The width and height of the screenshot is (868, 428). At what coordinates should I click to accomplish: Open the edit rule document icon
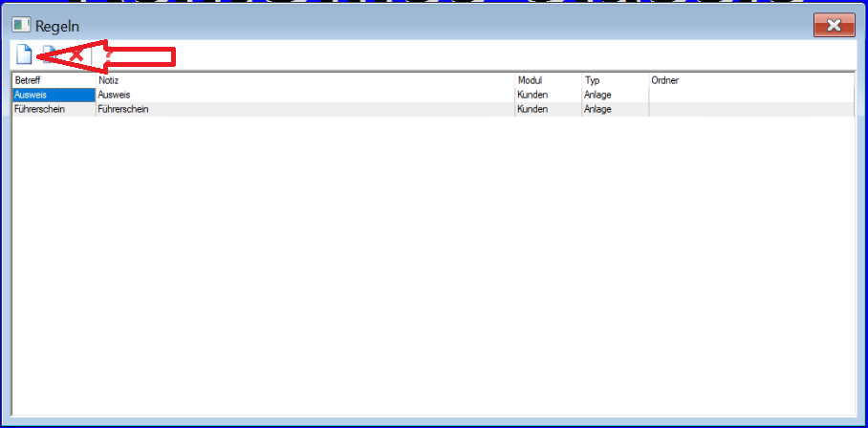point(50,54)
